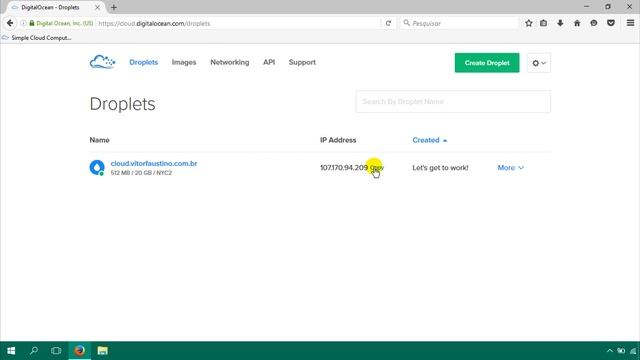Focus the Search By Droplet Name field
This screenshot has height=360, width=640.
pyautogui.click(x=453, y=102)
